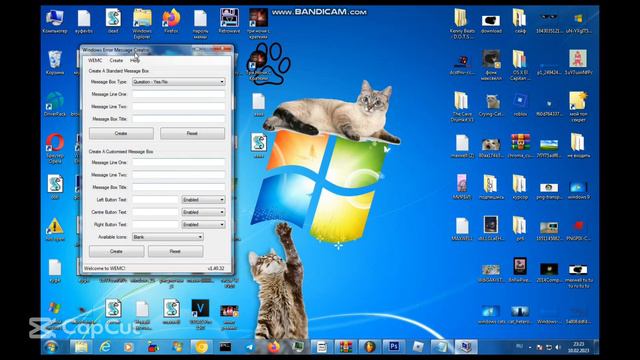Expand Centre Button Enabled dropdown
This screenshot has height=360, width=640.
click(203, 212)
